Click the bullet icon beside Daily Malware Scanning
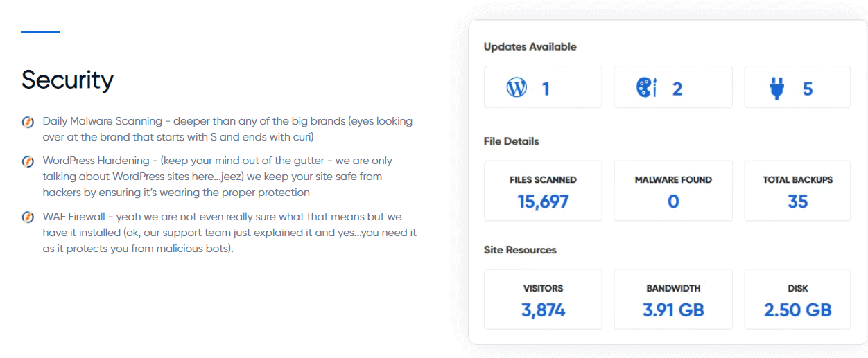The height and width of the screenshot is (358, 868). 28,122
